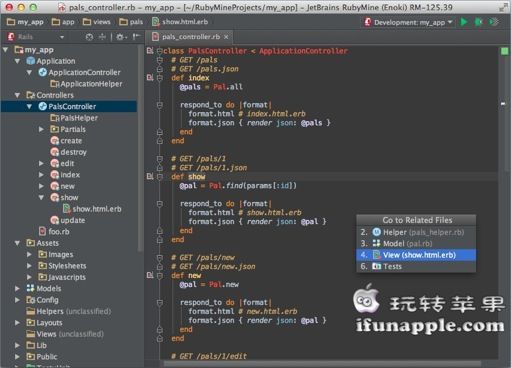
Task: Fold the class PalsController block
Action: pos(160,51)
